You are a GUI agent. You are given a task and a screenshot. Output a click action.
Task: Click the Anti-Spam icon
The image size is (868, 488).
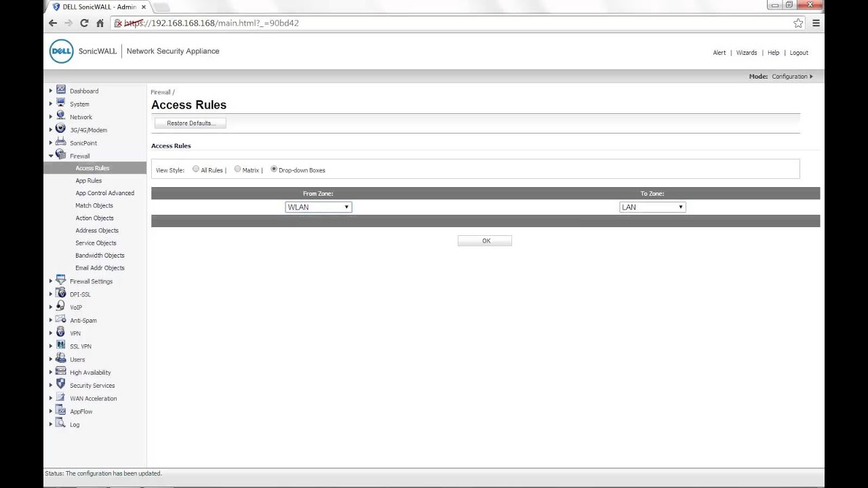point(61,319)
